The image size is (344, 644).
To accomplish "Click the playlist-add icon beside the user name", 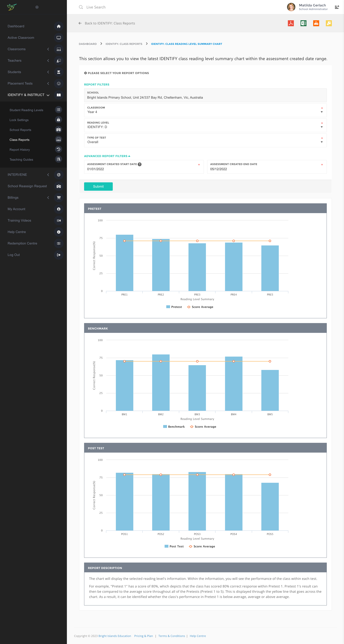I will [x=337, y=7].
